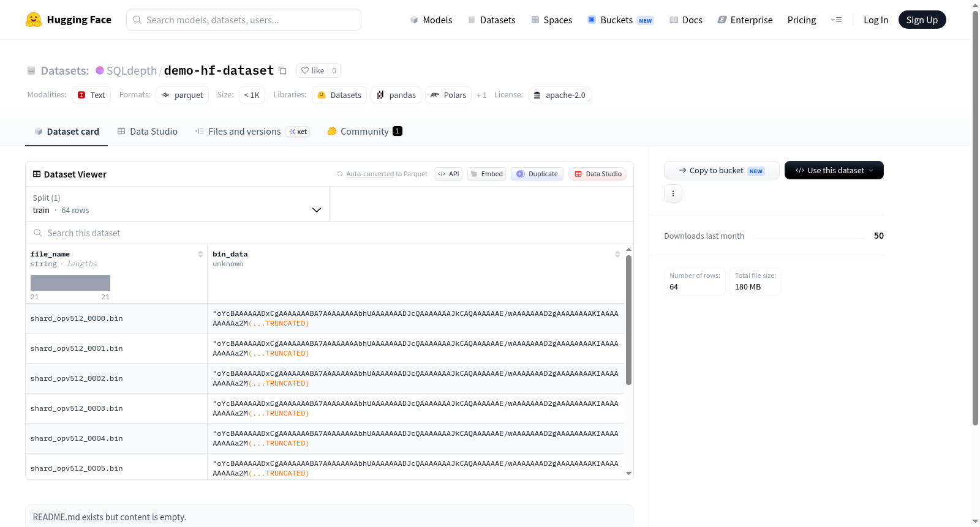This screenshot has height=527, width=980.
Task: Click the pandas library tag
Action: [396, 95]
